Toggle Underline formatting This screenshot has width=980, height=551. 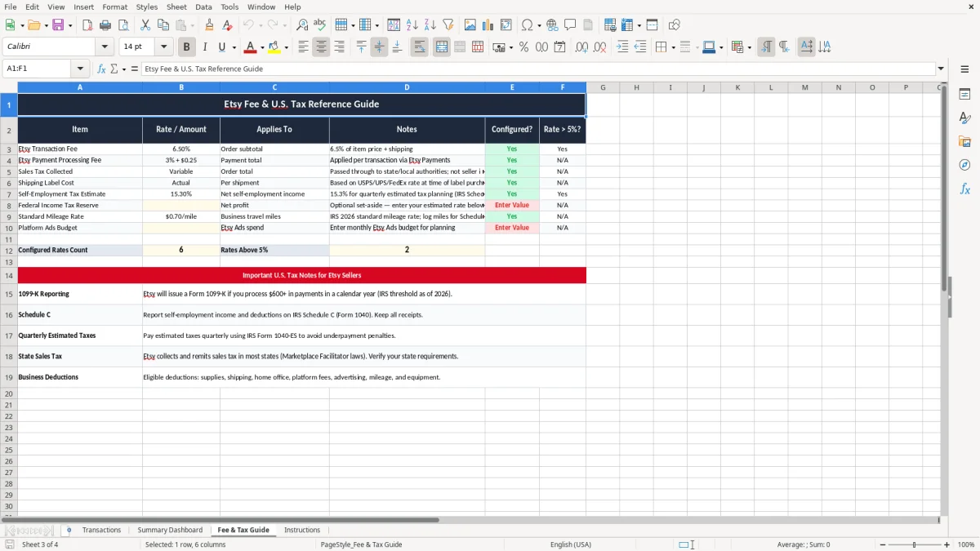tap(221, 47)
